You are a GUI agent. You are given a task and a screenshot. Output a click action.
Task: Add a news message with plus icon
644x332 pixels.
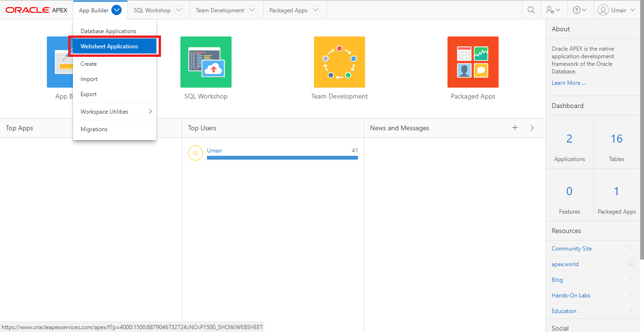(x=515, y=128)
